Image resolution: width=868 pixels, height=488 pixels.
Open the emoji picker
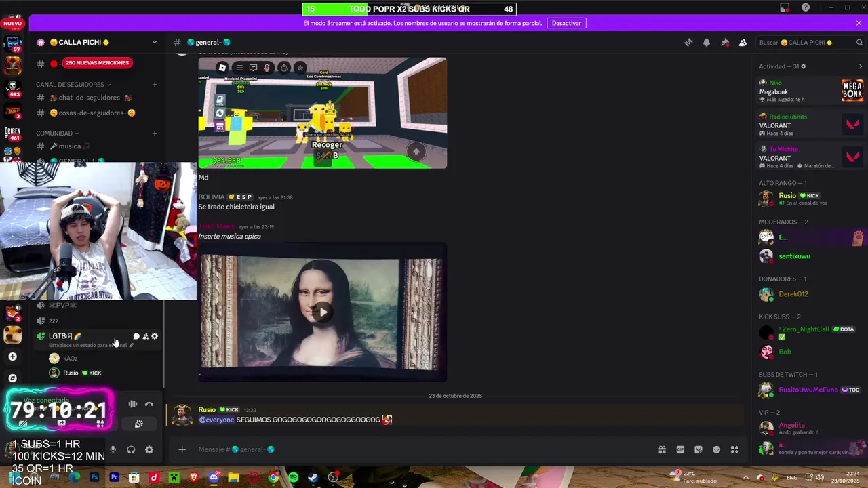coord(717,449)
